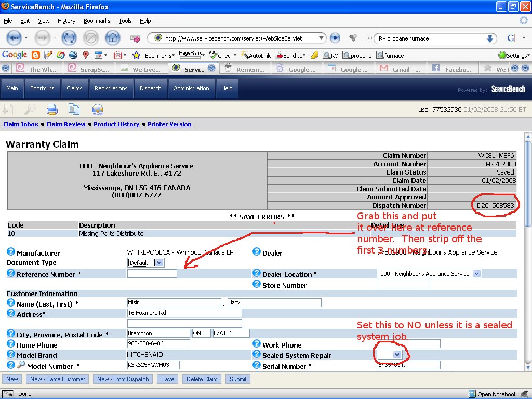Viewport: 532px width, 399px height.
Task: Open help icon beside Manufacturer
Action: click(x=11, y=251)
